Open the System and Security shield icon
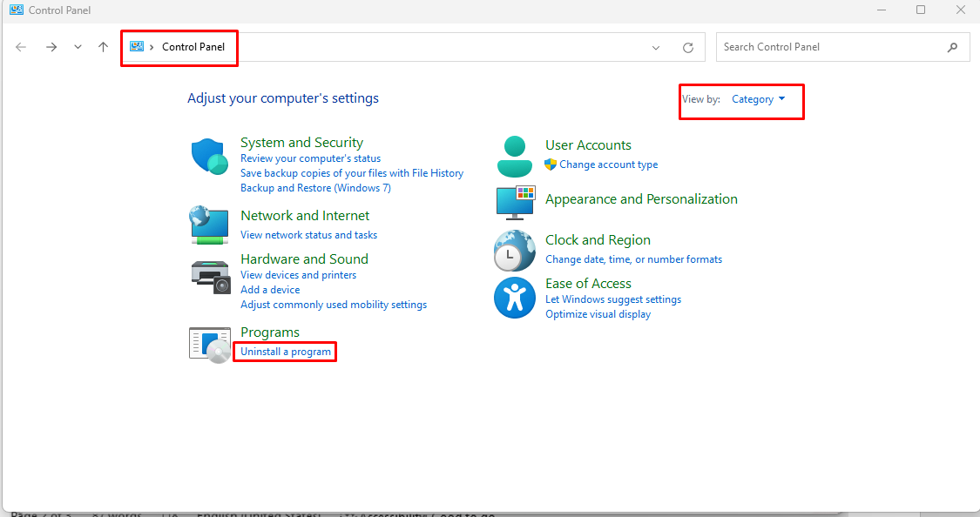Image resolution: width=980 pixels, height=517 pixels. coord(209,156)
